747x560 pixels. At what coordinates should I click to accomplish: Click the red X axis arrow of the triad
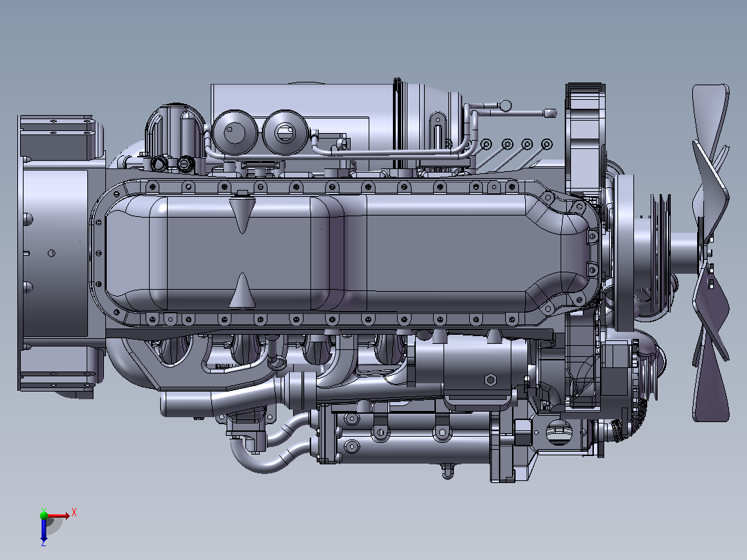tap(58, 516)
